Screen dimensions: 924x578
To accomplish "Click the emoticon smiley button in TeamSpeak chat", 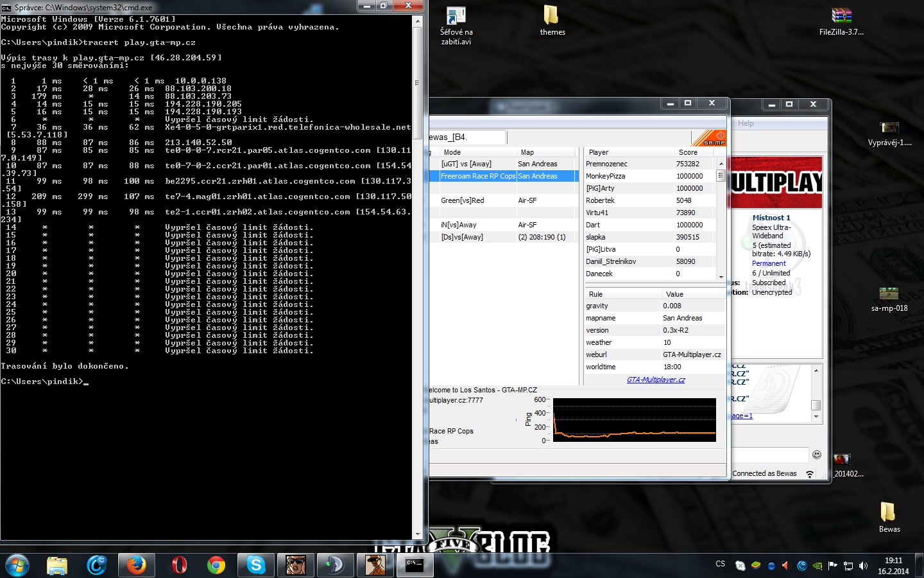I will point(817,455).
